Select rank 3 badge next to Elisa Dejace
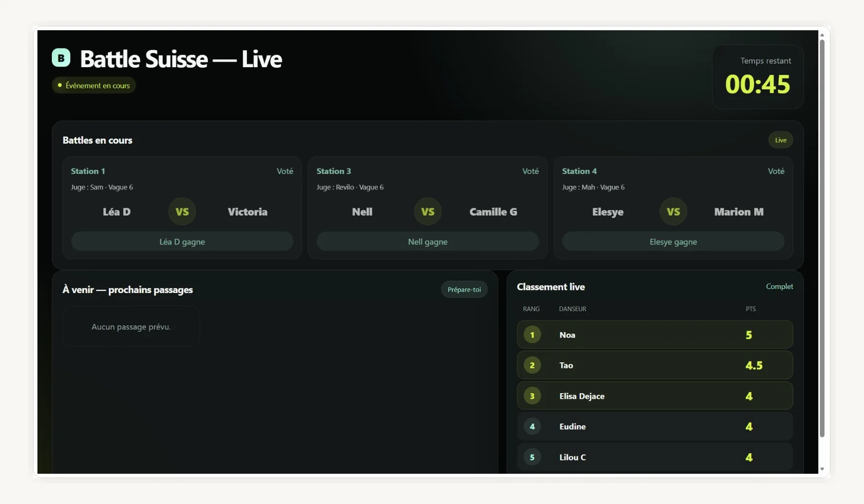 pos(532,396)
